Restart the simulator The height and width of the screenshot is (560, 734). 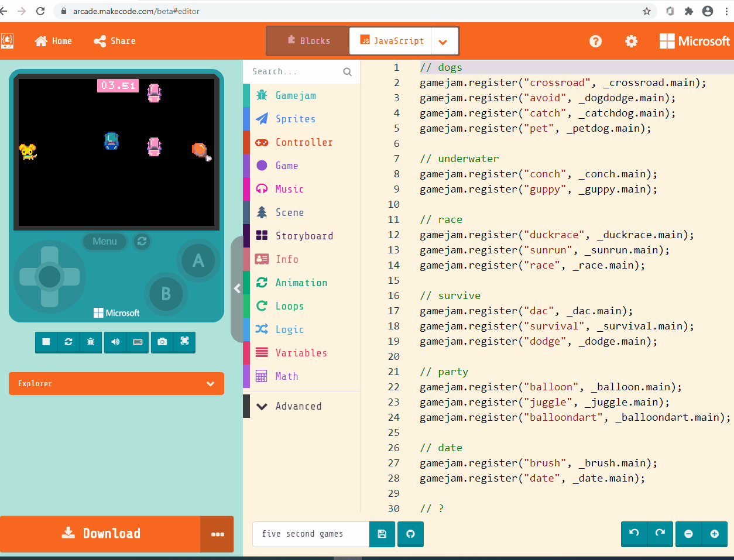click(x=68, y=342)
